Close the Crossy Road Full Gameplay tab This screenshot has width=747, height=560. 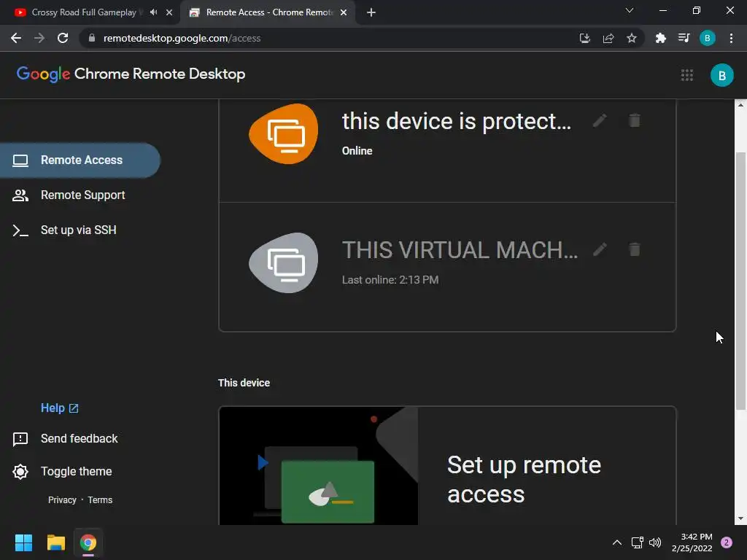[169, 12]
